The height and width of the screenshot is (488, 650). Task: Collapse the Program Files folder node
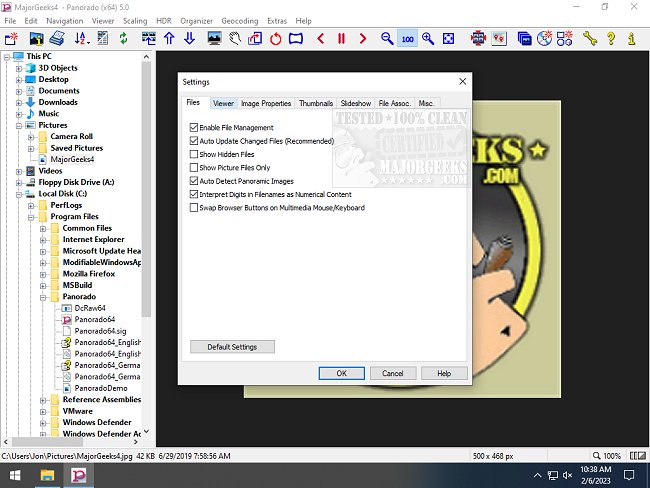coord(31,217)
